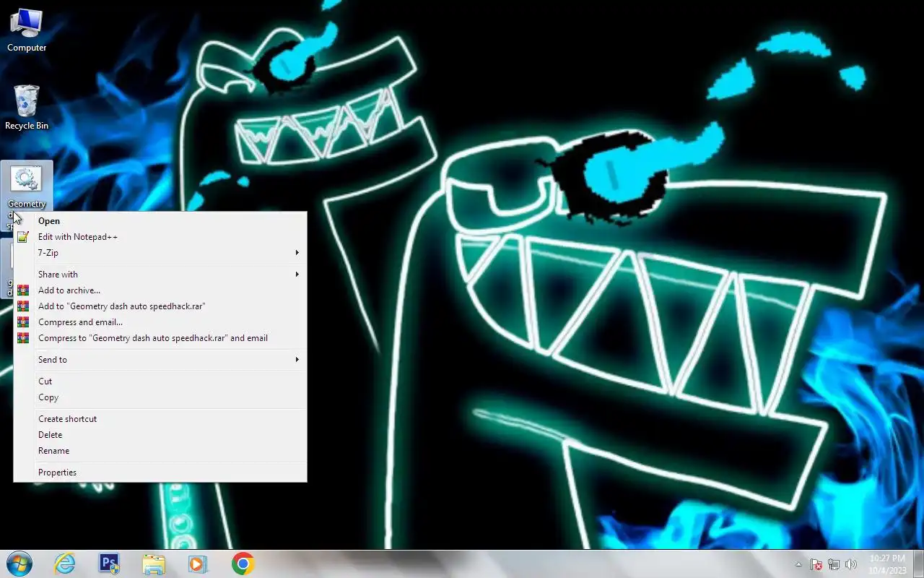Launch Internet Explorer from the taskbar
The width and height of the screenshot is (924, 578).
coord(65,564)
